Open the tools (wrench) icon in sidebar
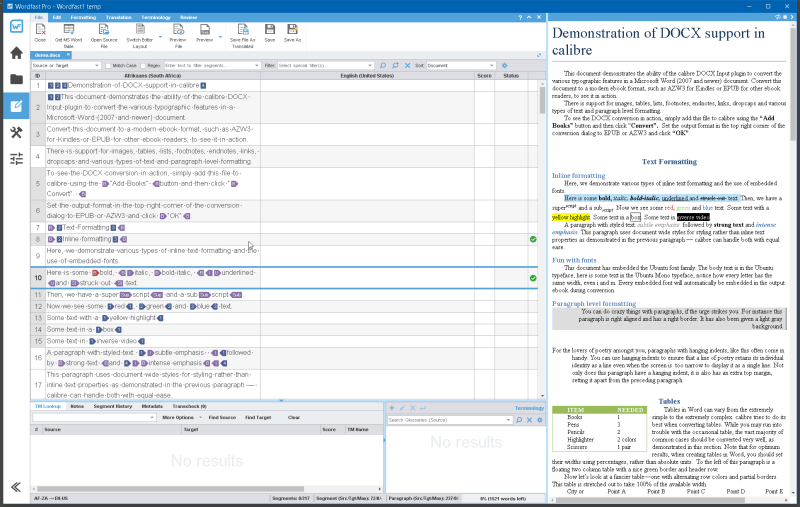The width and height of the screenshot is (800, 507). pos(16,133)
